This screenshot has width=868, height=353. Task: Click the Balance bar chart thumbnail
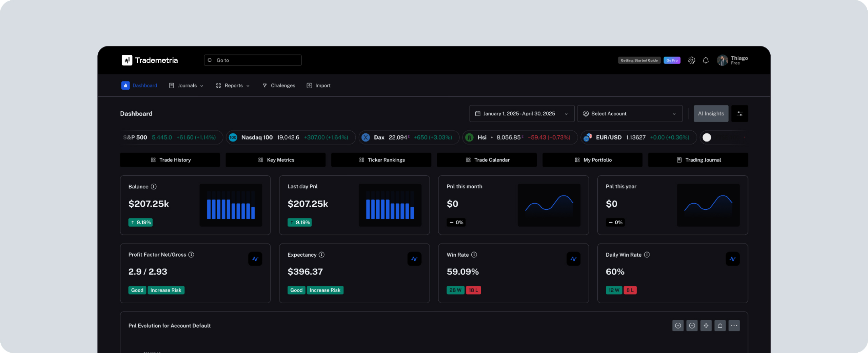[x=231, y=205]
